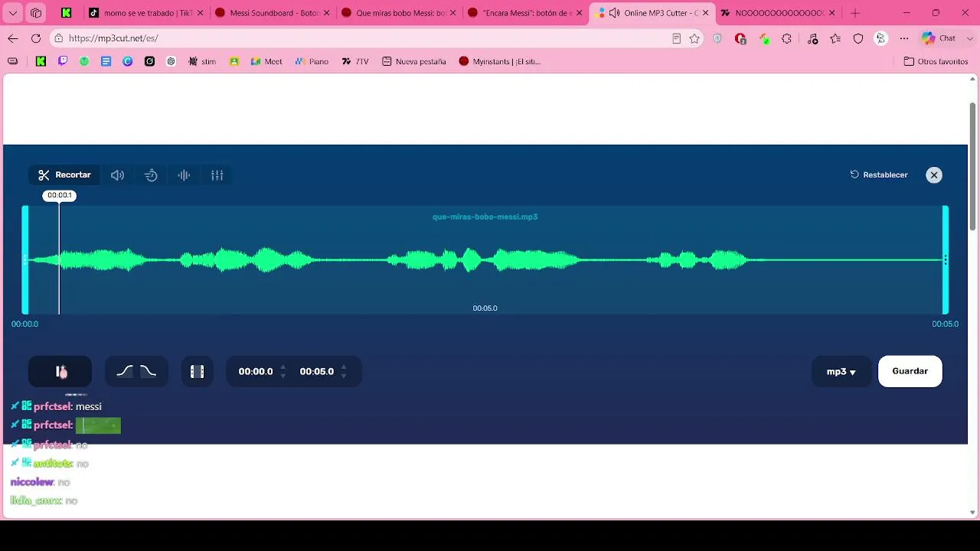The width and height of the screenshot is (980, 551).
Task: Click the end time field 00:05.0
Action: pyautogui.click(x=317, y=371)
